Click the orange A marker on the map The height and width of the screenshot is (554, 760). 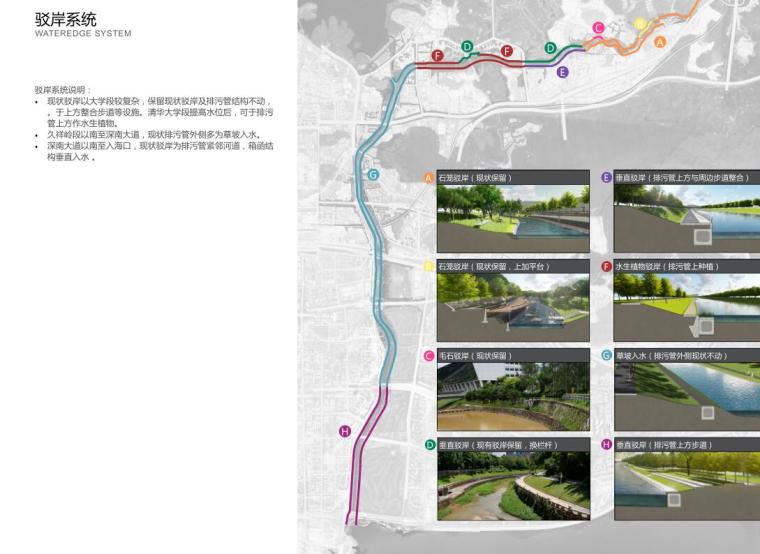click(x=659, y=42)
